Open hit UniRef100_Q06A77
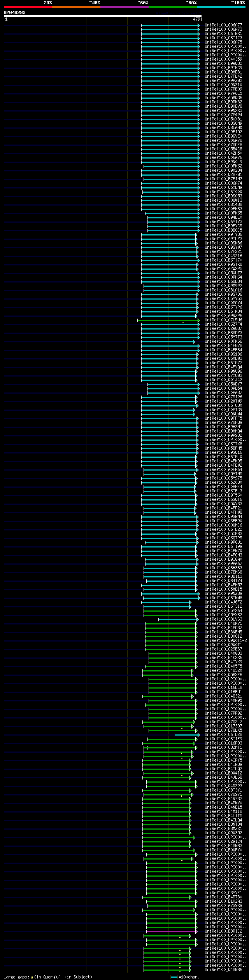 [x=223, y=25]
